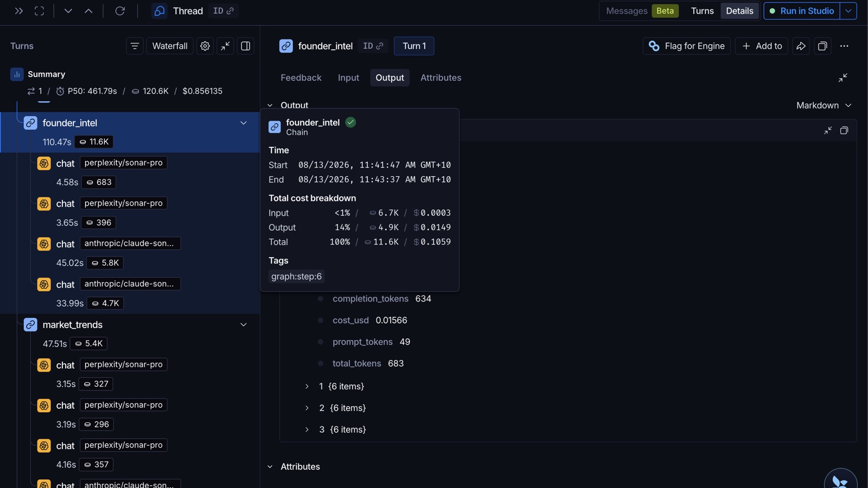The height and width of the screenshot is (488, 868).
Task: Click the Turn 1 button
Action: pyautogui.click(x=414, y=46)
